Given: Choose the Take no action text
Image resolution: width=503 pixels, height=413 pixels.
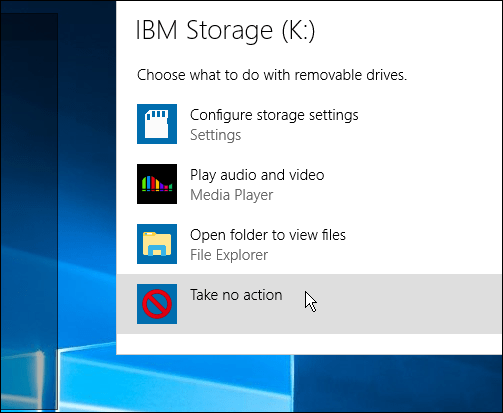Looking at the screenshot, I should pyautogui.click(x=236, y=295).
